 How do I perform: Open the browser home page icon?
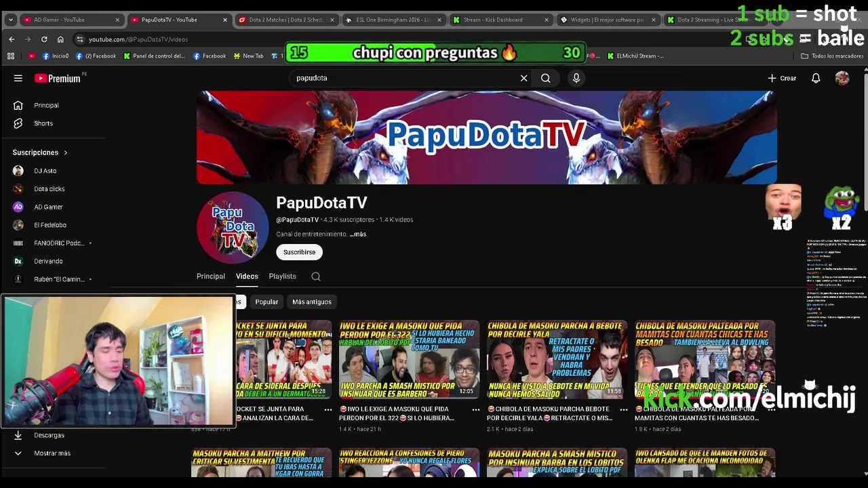click(60, 39)
